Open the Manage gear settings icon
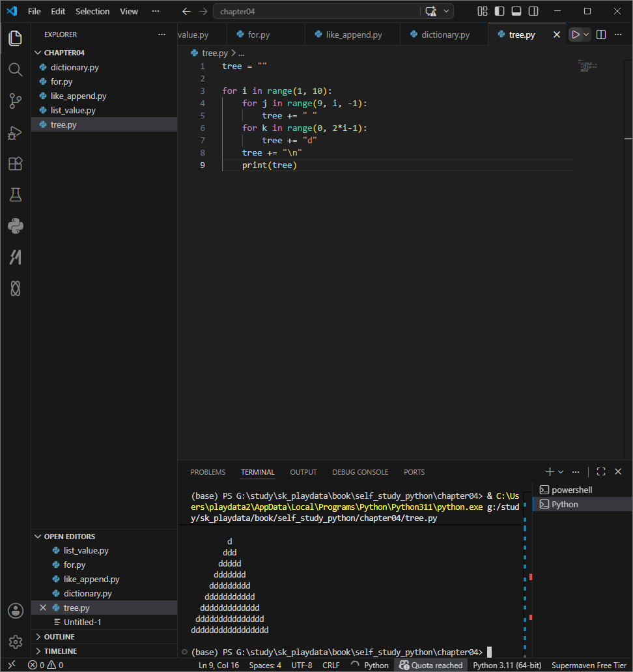The width and height of the screenshot is (633, 672). (x=16, y=641)
